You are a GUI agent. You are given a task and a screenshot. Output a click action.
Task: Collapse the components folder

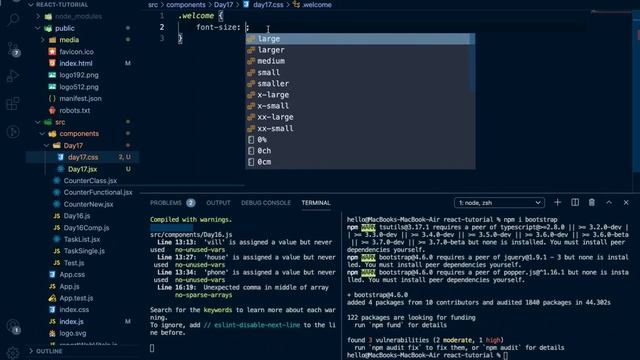point(42,134)
